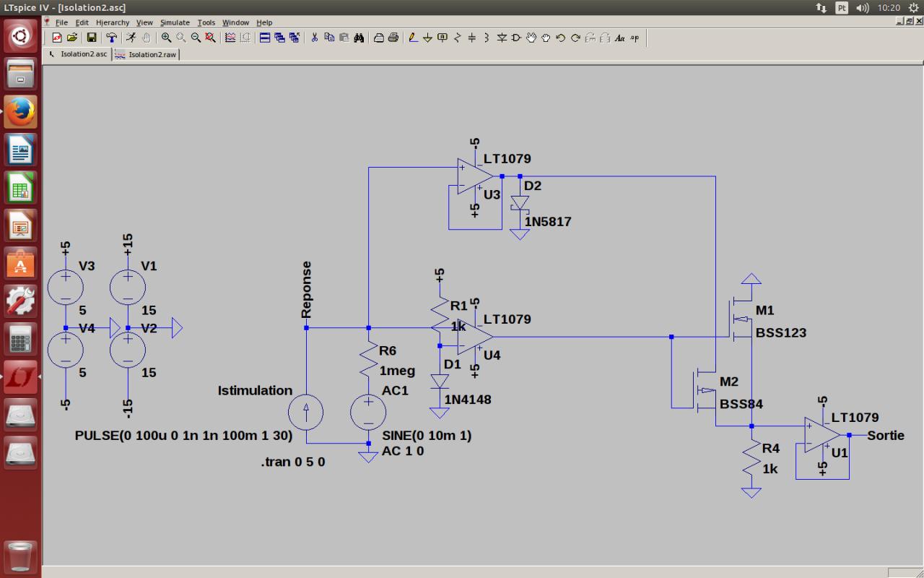This screenshot has height=578, width=924.
Task: Select the SPICE directive '.op' tool
Action: point(635,38)
